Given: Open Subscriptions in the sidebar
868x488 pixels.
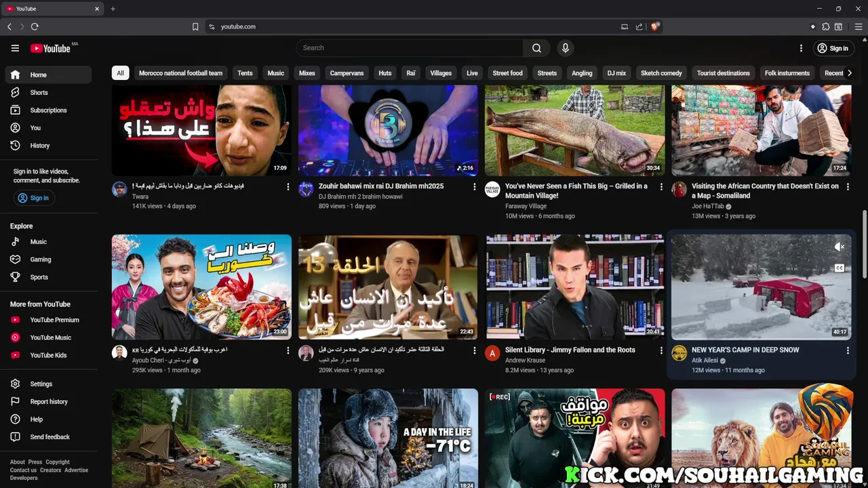Looking at the screenshot, I should (48, 110).
